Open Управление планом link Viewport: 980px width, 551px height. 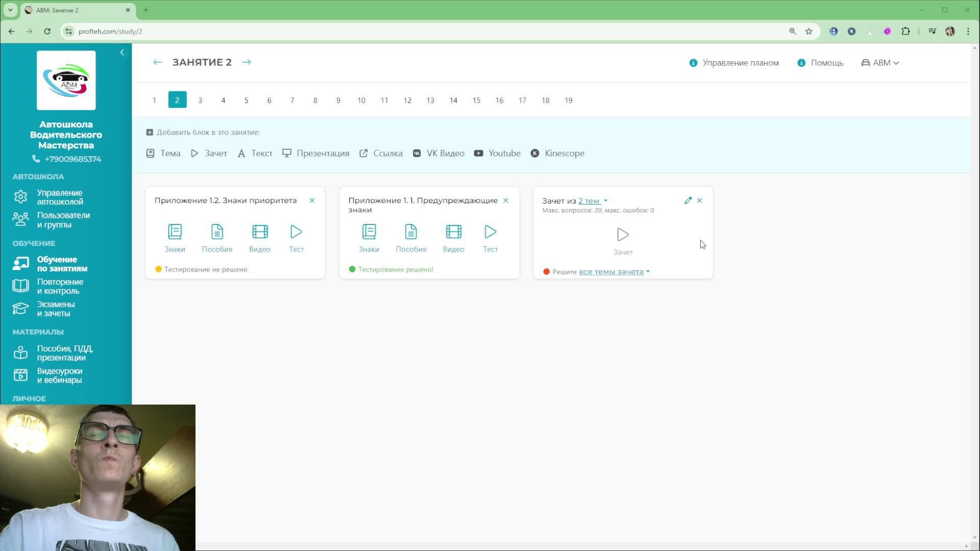(734, 63)
